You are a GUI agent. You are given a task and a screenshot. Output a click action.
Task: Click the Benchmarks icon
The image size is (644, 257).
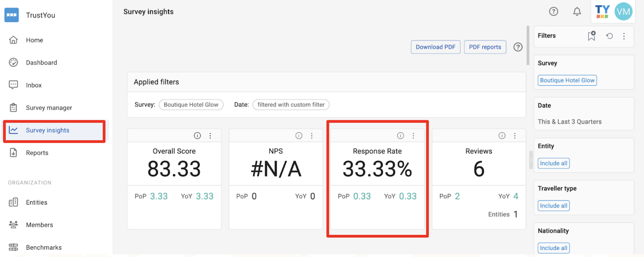13,247
